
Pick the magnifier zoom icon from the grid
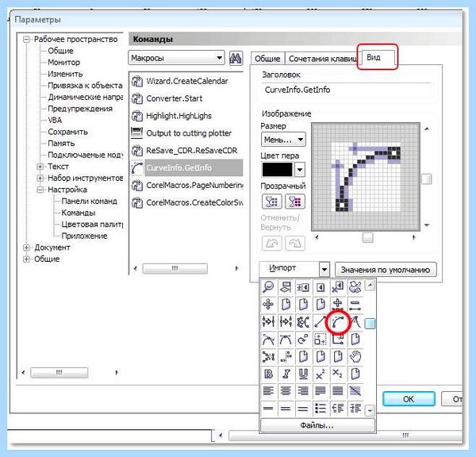[268, 286]
